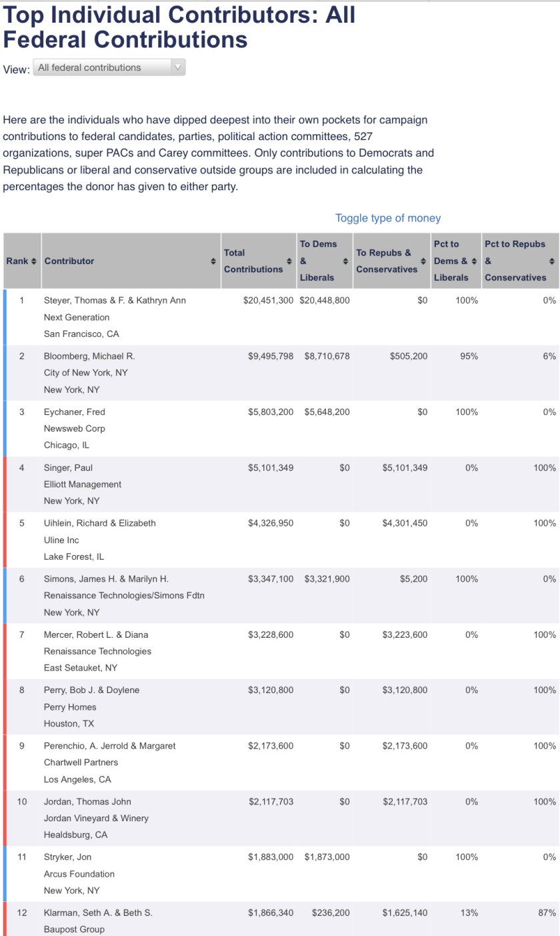The image size is (560, 936).
Task: Click the blue party bar beside Steyer row
Action: coord(5,317)
